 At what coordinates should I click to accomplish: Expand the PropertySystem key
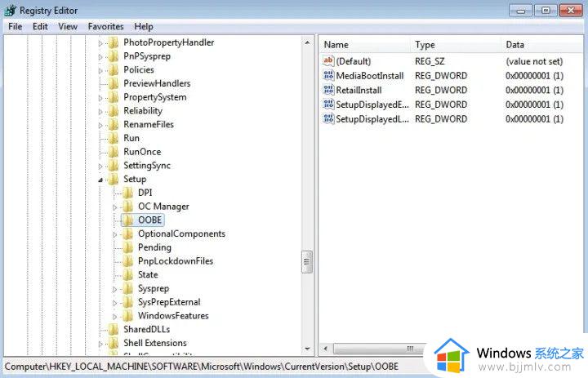point(100,98)
